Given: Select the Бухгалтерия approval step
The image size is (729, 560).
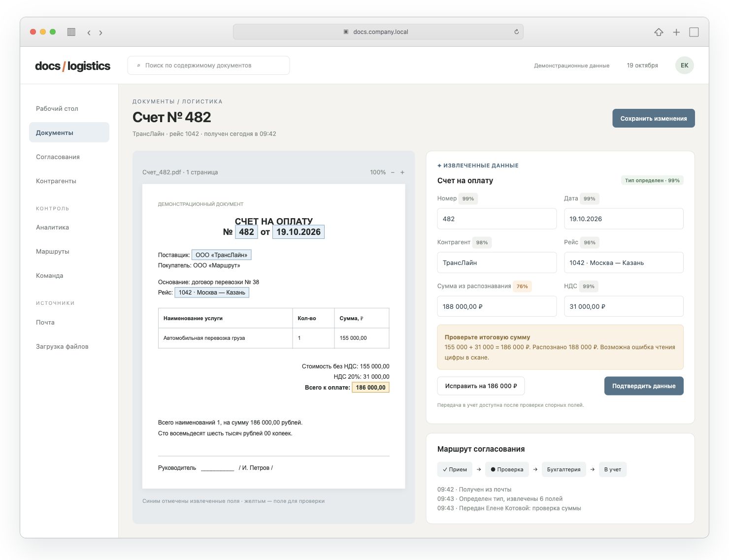Looking at the screenshot, I should point(564,469).
